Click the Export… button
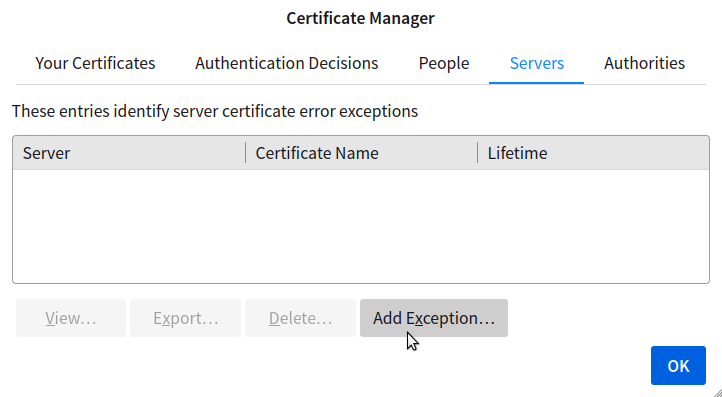 click(x=186, y=318)
